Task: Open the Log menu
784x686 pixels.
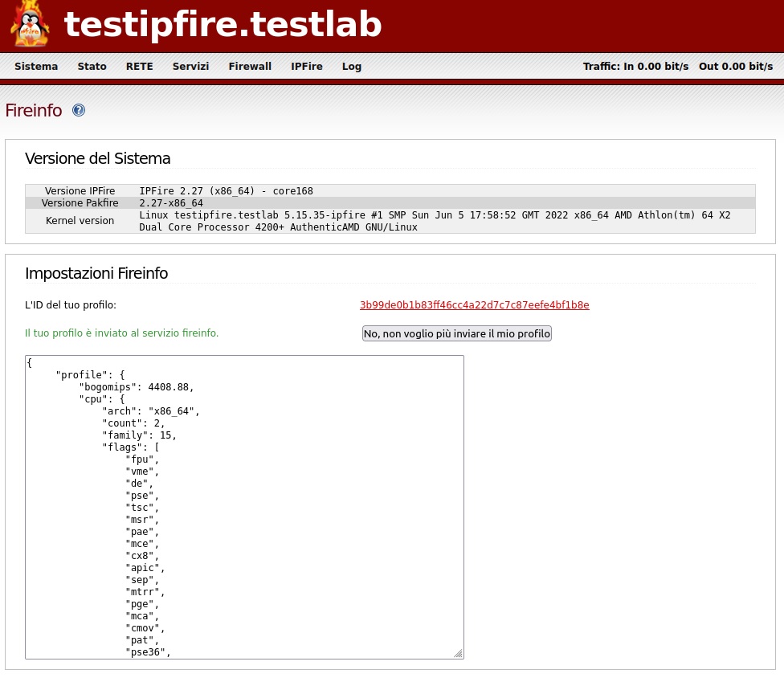Action: click(352, 67)
